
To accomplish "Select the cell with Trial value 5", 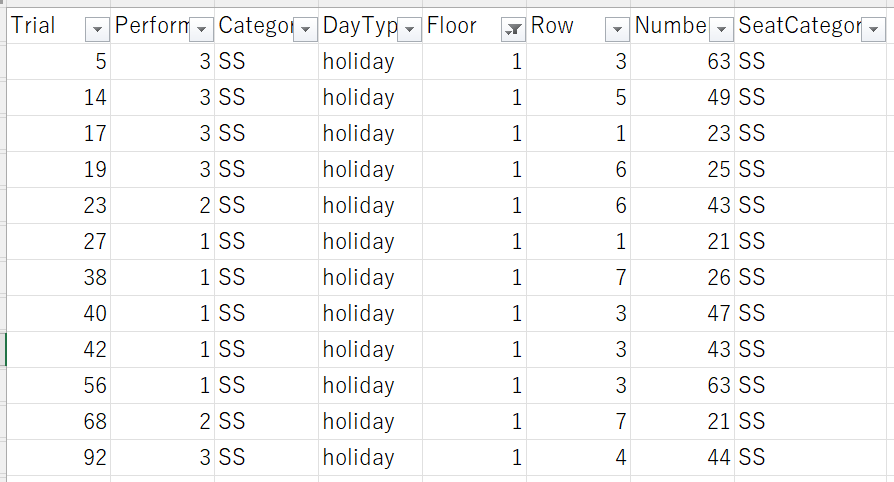I will [x=58, y=62].
